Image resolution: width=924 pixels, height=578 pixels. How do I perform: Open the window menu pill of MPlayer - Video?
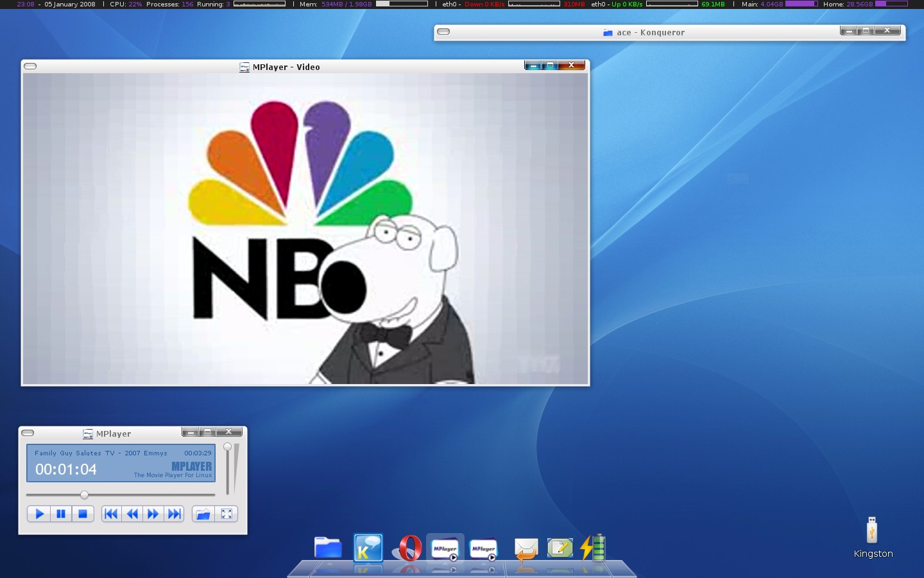tap(30, 66)
